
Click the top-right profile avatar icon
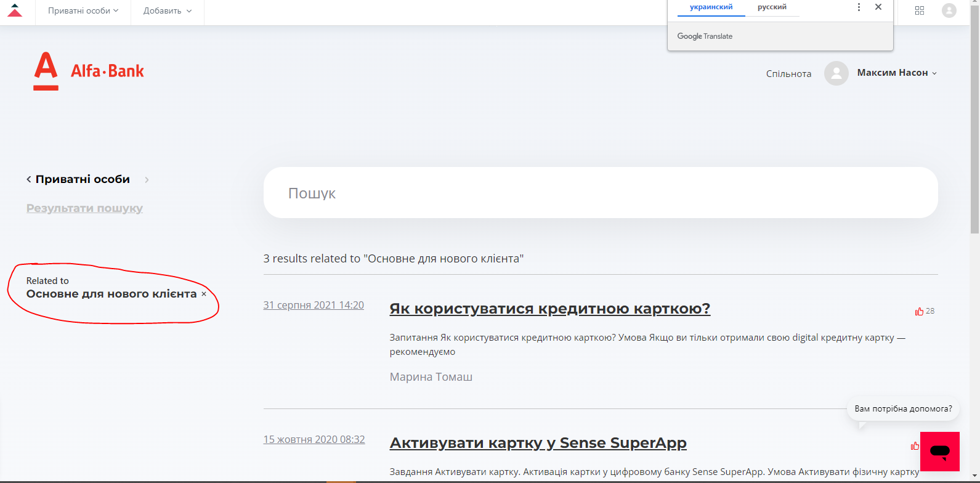point(949,10)
